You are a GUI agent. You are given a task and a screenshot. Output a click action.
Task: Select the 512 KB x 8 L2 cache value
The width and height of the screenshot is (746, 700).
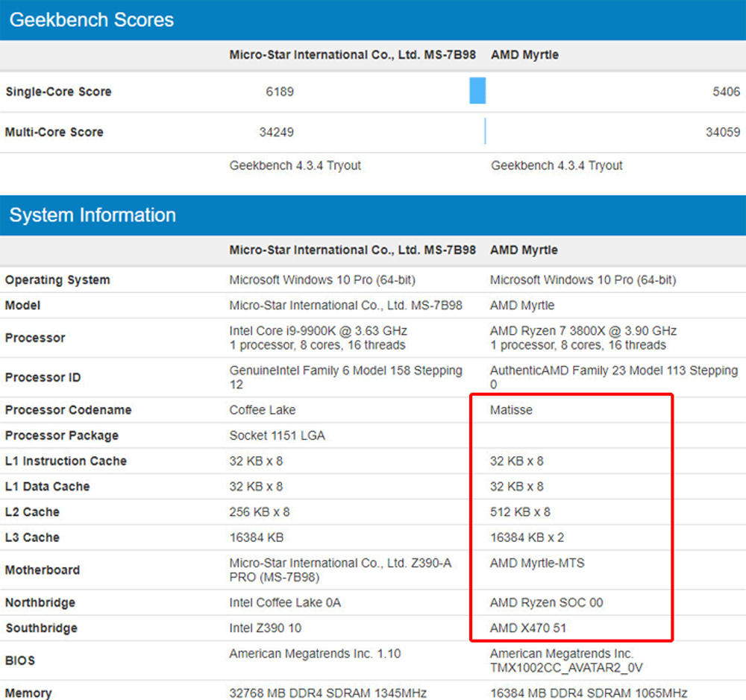tap(517, 512)
